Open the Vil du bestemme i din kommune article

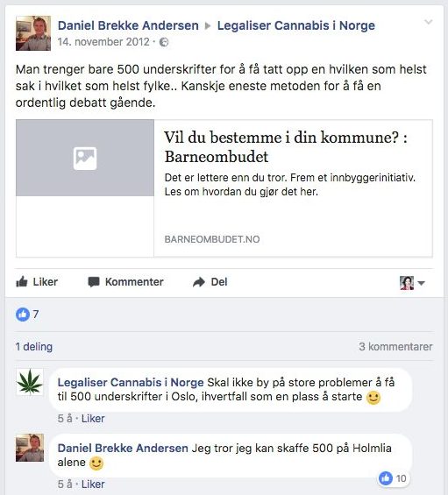pos(286,146)
